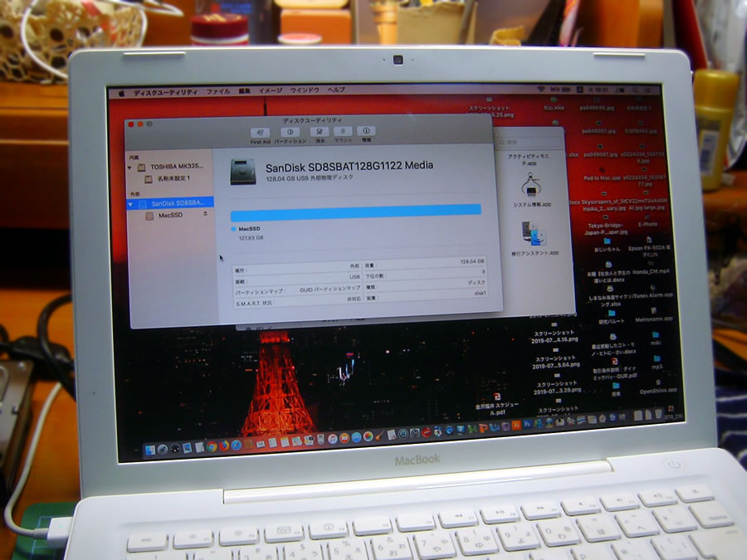
Task: Select システム情報.app in the Finder window
Action: 532,191
